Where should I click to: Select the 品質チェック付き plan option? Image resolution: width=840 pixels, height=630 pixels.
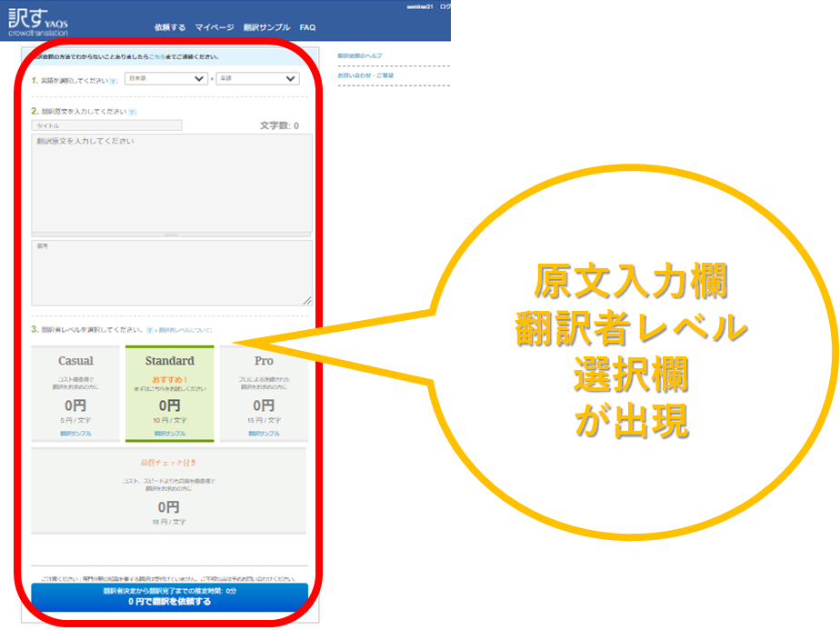click(168, 490)
